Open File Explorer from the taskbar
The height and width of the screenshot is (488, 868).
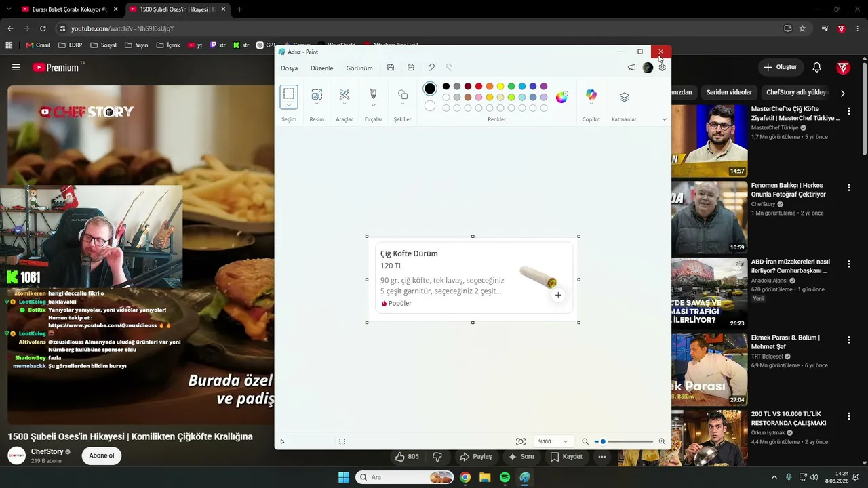coord(485,477)
